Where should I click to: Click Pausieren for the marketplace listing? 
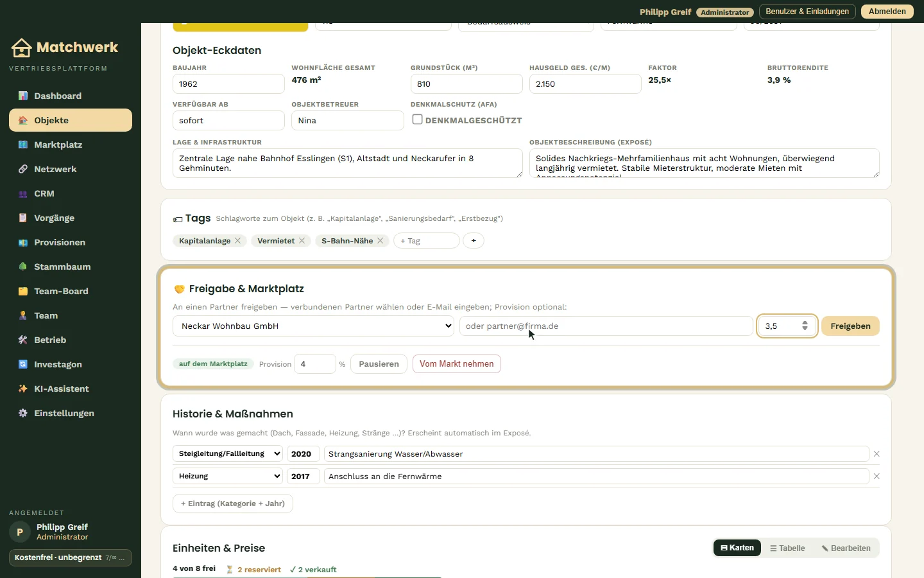pos(379,364)
